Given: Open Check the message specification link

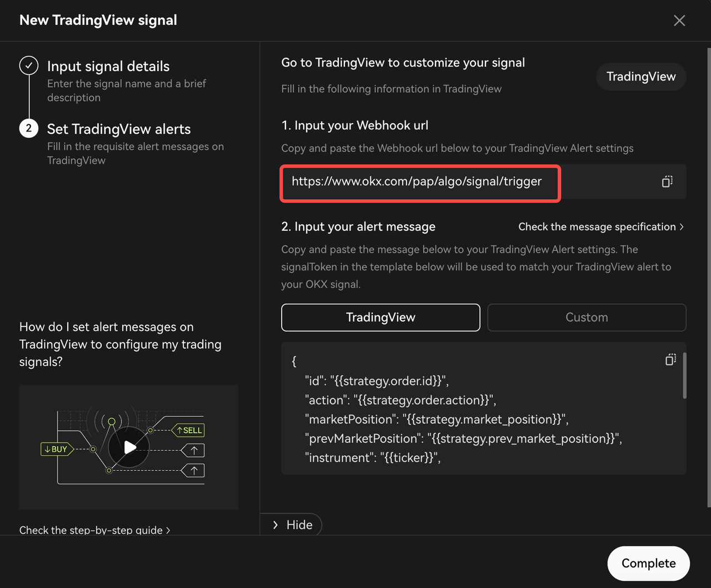Looking at the screenshot, I should pyautogui.click(x=600, y=227).
